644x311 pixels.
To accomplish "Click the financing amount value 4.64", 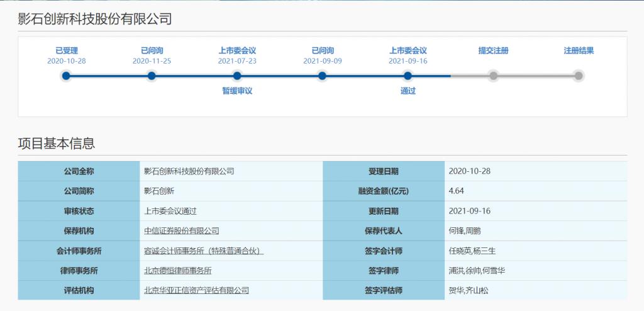I will (457, 191).
